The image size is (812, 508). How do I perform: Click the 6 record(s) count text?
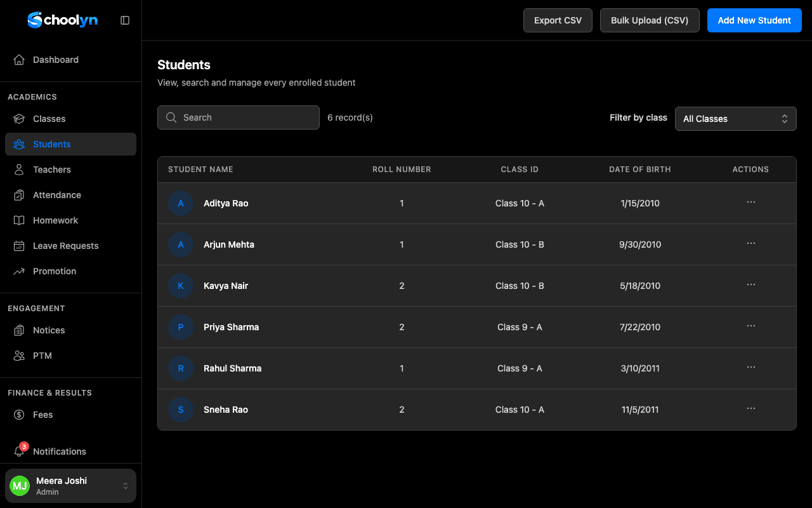tap(350, 117)
